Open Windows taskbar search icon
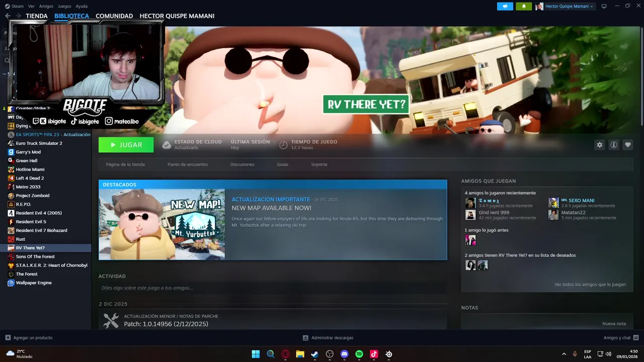644x362 pixels. (270, 354)
